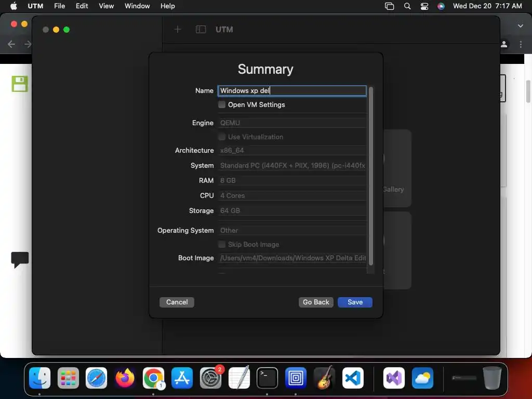Open Finder from the dock
Screen dimensions: 532x399
click(x=39, y=378)
